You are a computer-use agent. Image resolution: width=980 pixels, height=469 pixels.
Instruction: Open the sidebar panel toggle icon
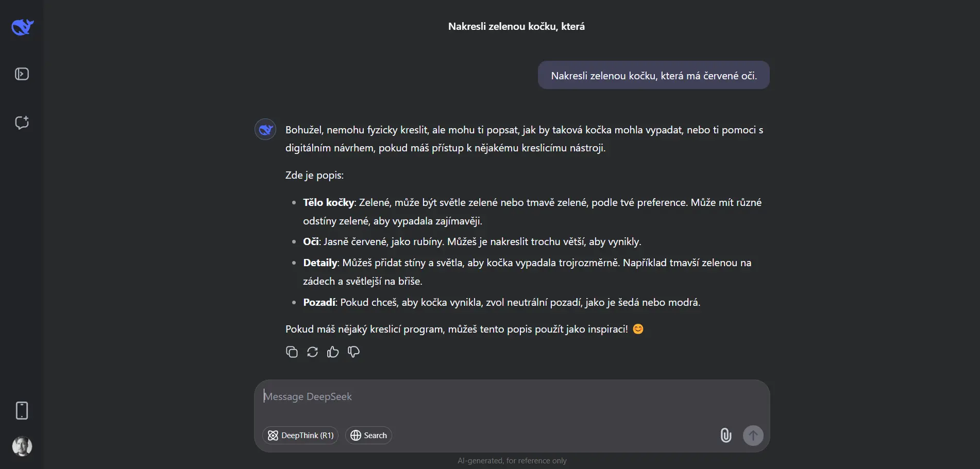pos(22,74)
